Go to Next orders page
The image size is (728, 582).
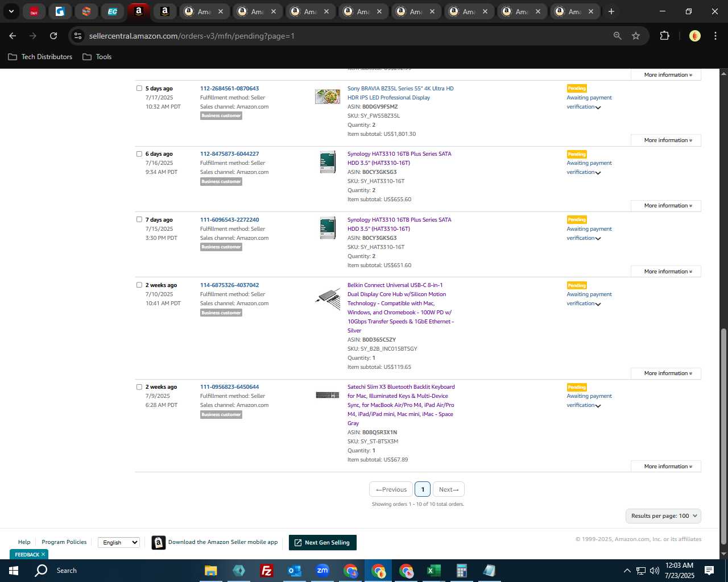[x=449, y=489]
